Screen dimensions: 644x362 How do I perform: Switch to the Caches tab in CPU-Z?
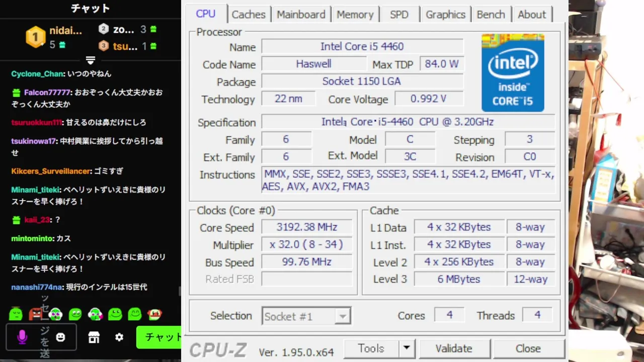pos(249,15)
